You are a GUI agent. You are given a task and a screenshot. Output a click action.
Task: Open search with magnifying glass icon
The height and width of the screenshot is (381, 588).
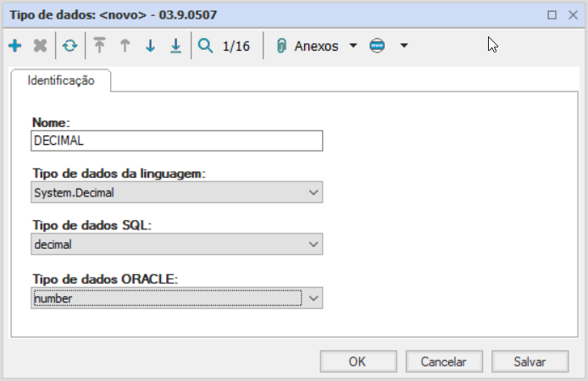click(x=205, y=46)
